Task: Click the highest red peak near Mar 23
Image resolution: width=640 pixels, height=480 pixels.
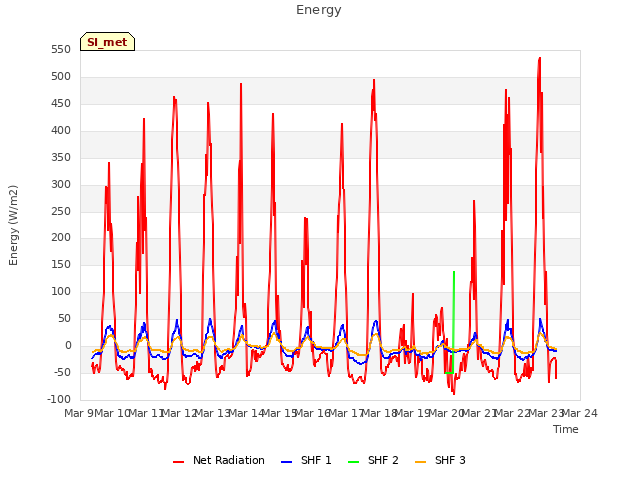Action: (x=540, y=59)
